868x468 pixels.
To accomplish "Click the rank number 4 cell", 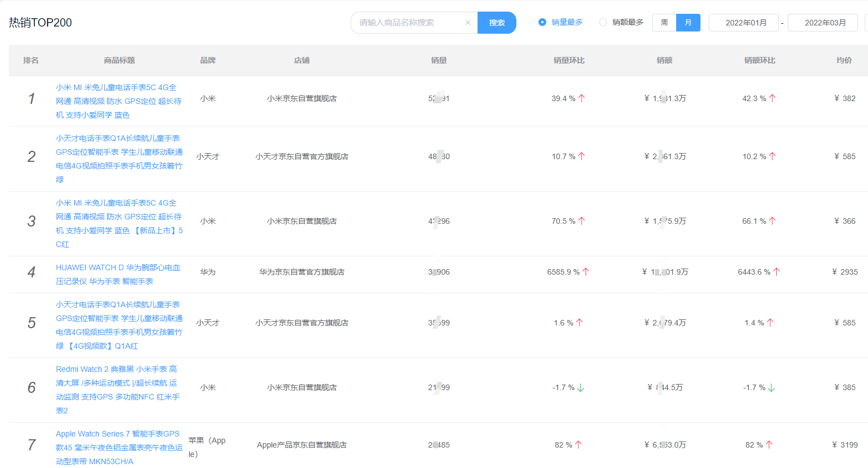I will (32, 272).
